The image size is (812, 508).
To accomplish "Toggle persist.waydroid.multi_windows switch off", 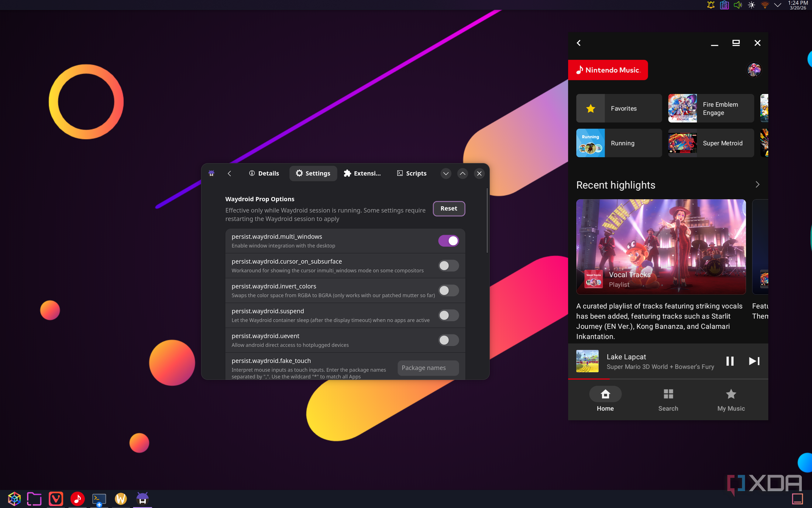I will (448, 241).
